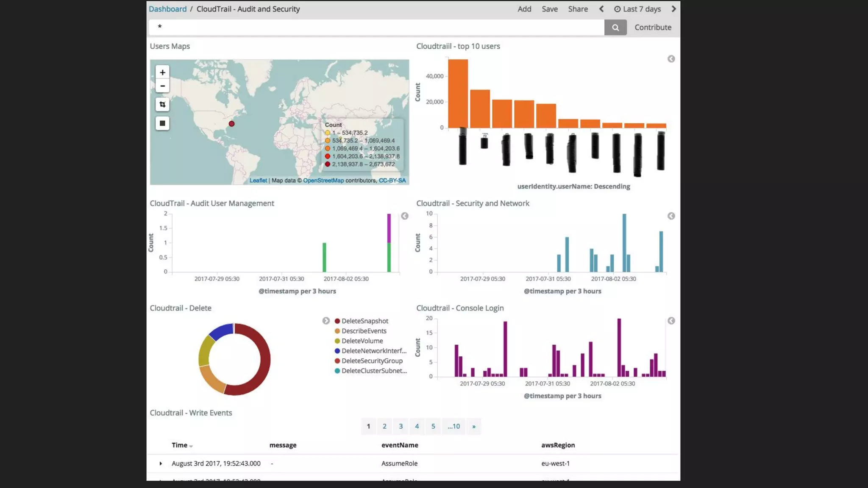Zoom in on the Users Maps map
Screen dimensions: 868x488
162,72
